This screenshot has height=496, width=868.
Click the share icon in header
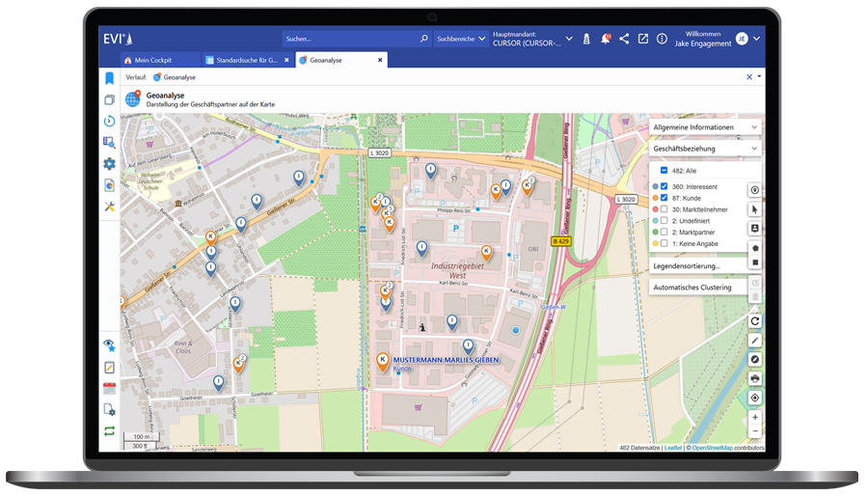624,39
